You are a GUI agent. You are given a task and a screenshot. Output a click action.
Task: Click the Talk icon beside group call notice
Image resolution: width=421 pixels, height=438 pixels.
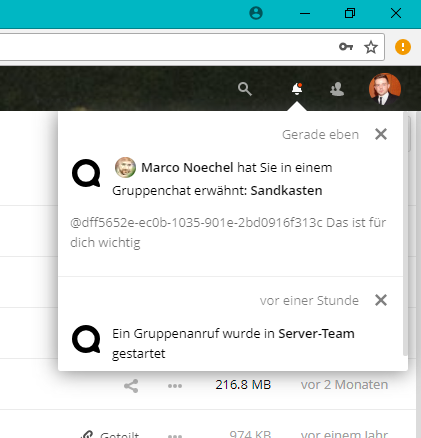pyautogui.click(x=86, y=339)
